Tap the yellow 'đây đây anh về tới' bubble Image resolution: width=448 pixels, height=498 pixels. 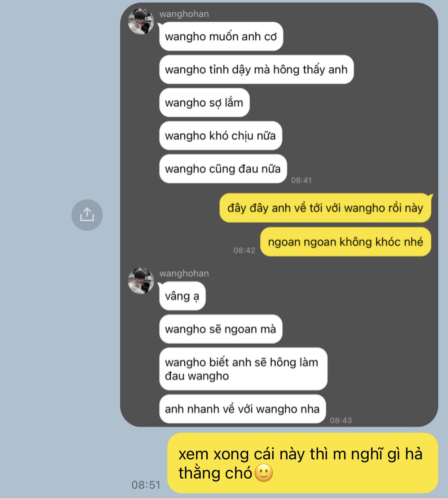point(325,208)
